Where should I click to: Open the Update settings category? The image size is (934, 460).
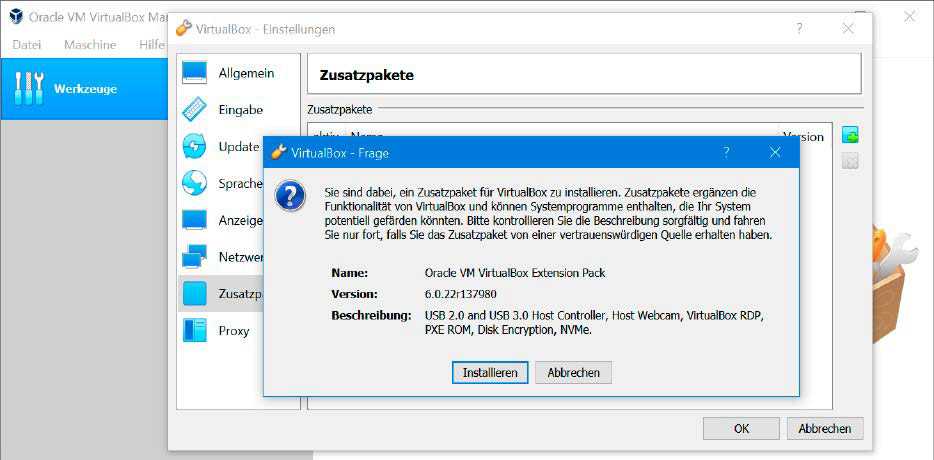[222, 147]
